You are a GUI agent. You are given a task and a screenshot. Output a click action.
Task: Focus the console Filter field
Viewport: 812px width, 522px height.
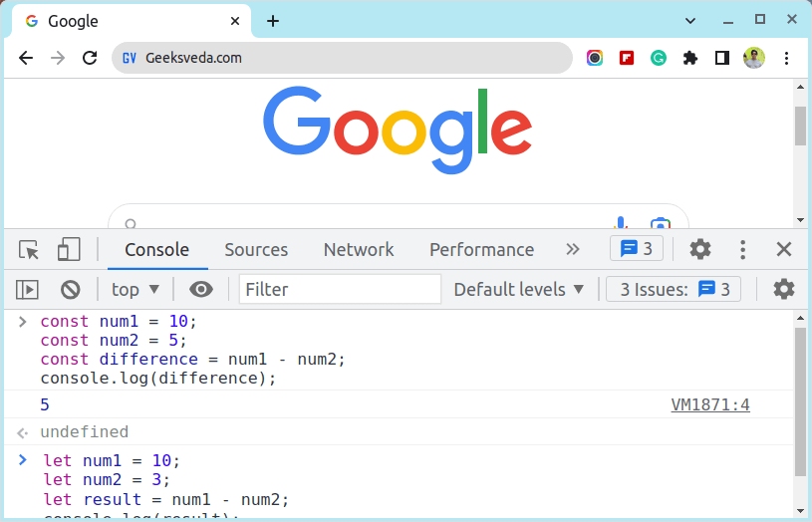tap(340, 289)
